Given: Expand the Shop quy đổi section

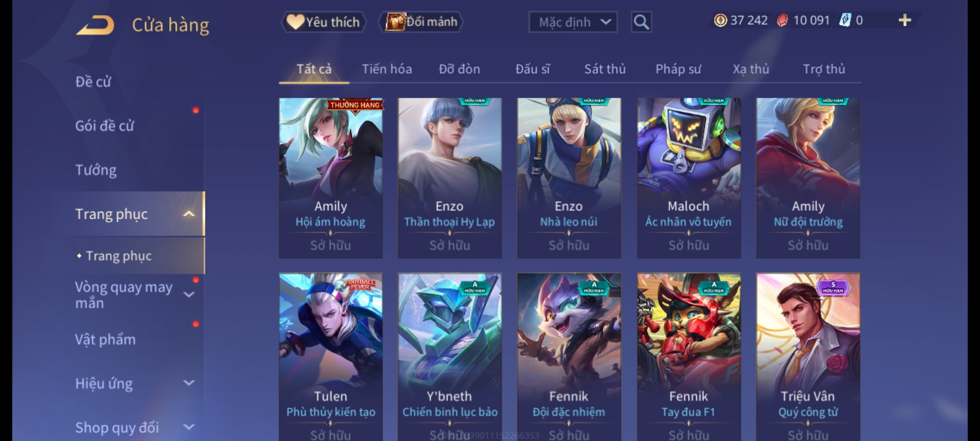Looking at the screenshot, I should tap(189, 427).
